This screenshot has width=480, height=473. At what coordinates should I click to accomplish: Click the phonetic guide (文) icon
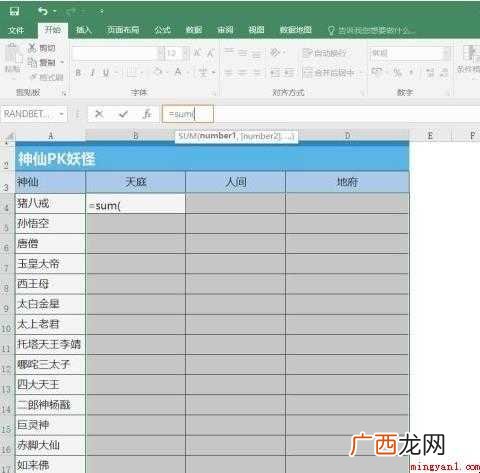[x=203, y=72]
